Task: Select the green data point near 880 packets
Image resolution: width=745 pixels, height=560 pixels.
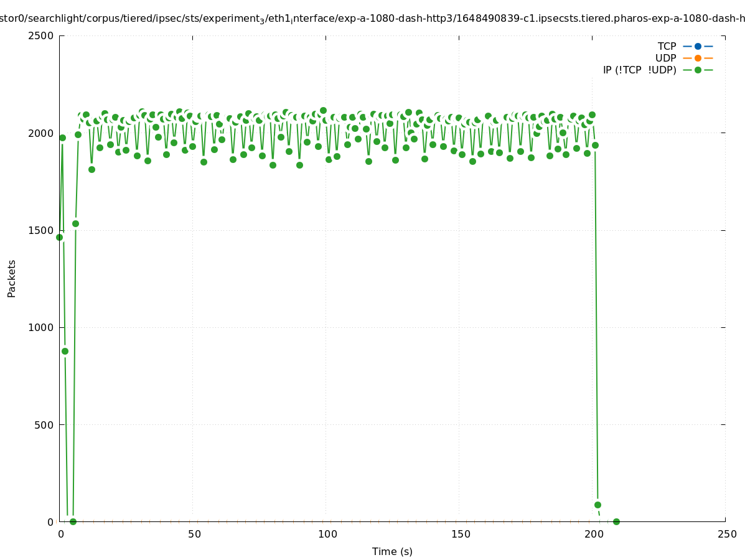Action: [x=65, y=351]
